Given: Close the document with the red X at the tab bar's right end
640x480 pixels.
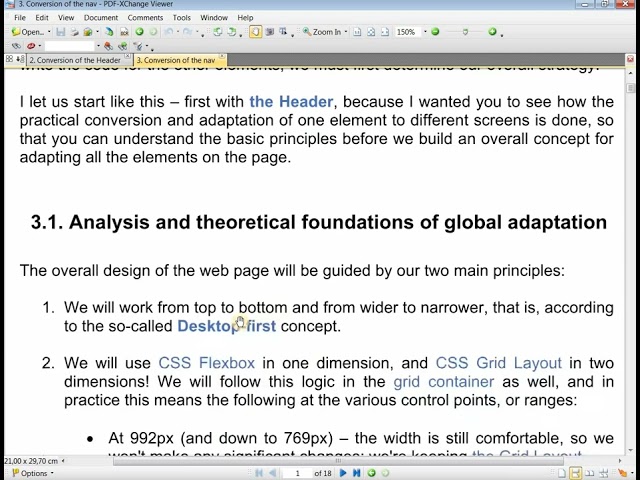Looking at the screenshot, I should [x=630, y=60].
